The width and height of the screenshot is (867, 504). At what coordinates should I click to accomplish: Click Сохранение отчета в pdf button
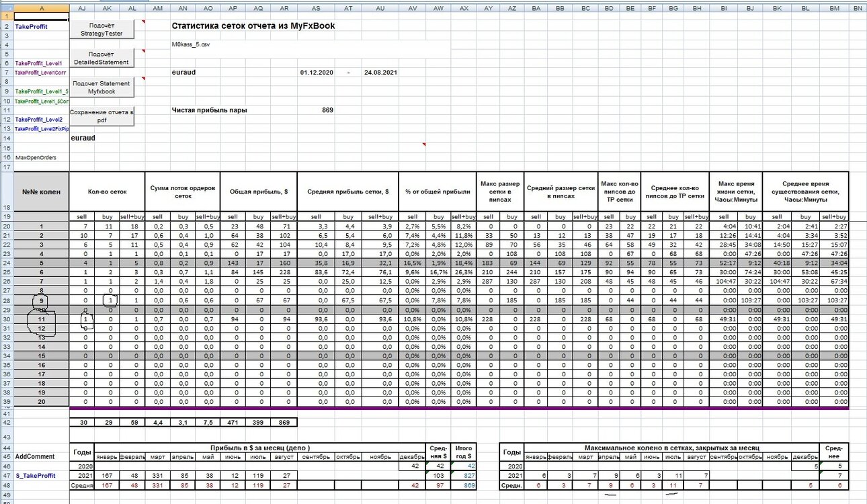(x=102, y=116)
